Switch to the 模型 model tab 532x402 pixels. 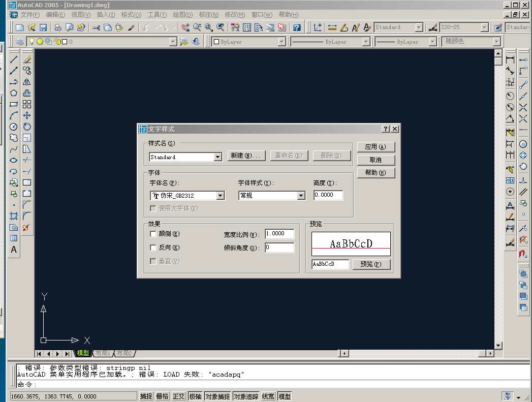point(83,353)
